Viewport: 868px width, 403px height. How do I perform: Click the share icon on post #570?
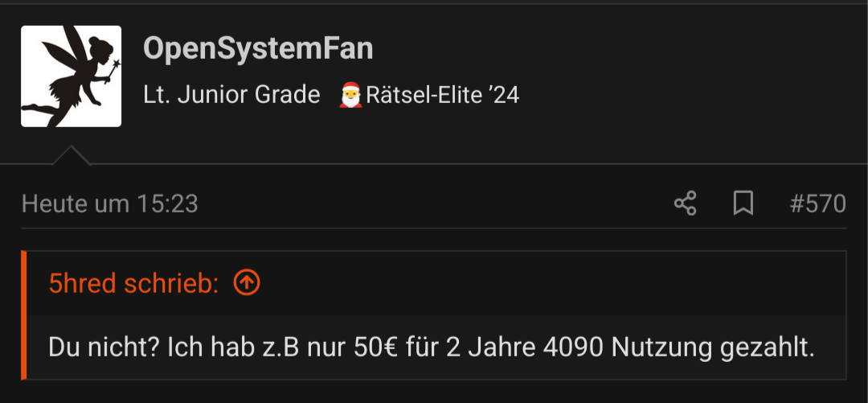point(686,204)
